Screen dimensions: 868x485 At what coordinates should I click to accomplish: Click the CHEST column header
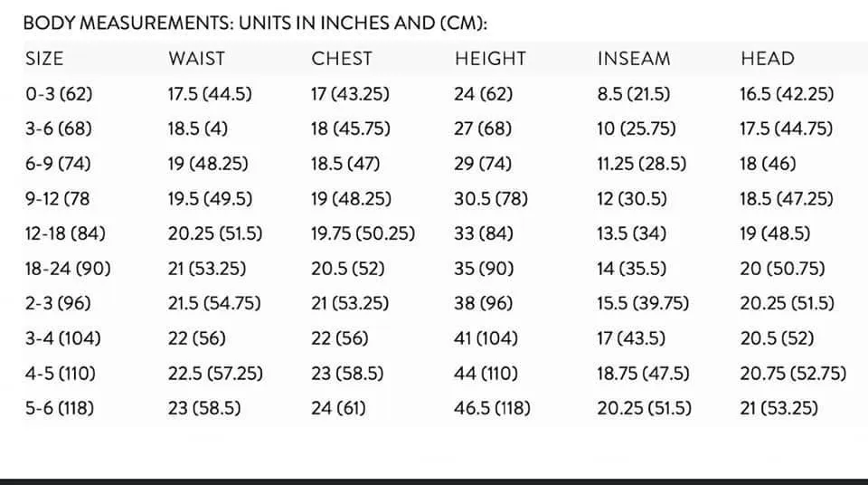click(342, 59)
